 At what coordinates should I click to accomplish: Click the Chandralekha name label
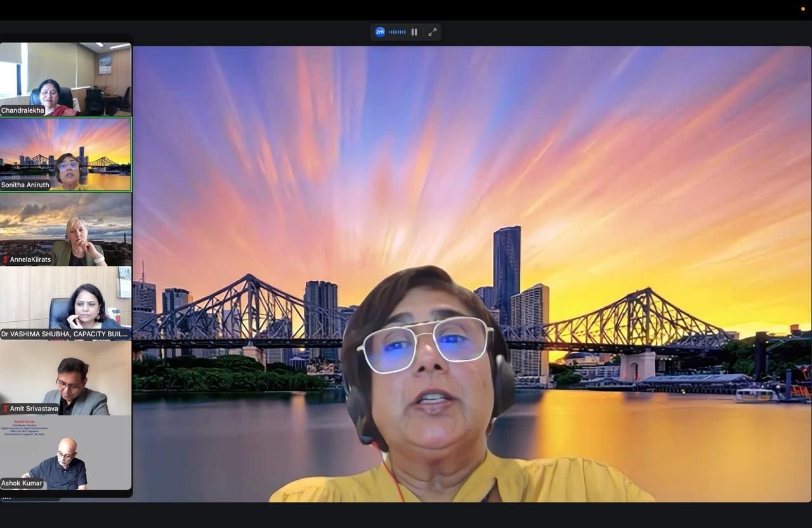pyautogui.click(x=23, y=110)
